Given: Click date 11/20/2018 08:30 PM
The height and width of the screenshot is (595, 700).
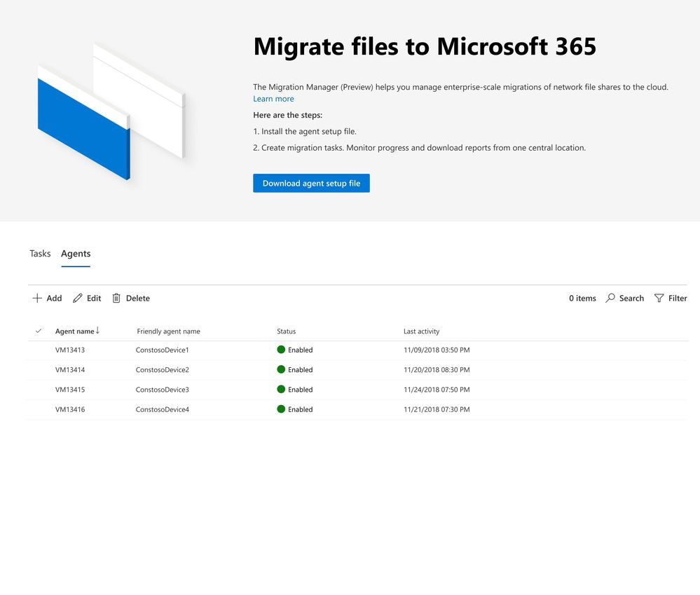Looking at the screenshot, I should 437,369.
